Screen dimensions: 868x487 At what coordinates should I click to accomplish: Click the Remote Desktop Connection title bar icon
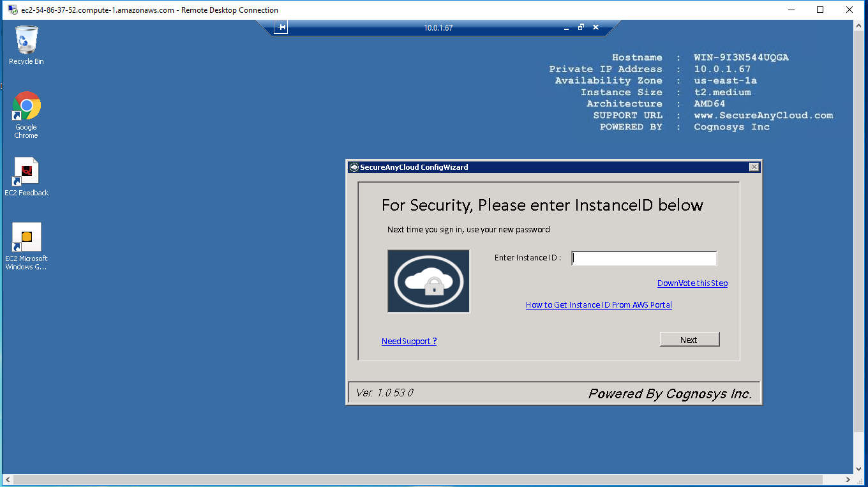(x=12, y=10)
